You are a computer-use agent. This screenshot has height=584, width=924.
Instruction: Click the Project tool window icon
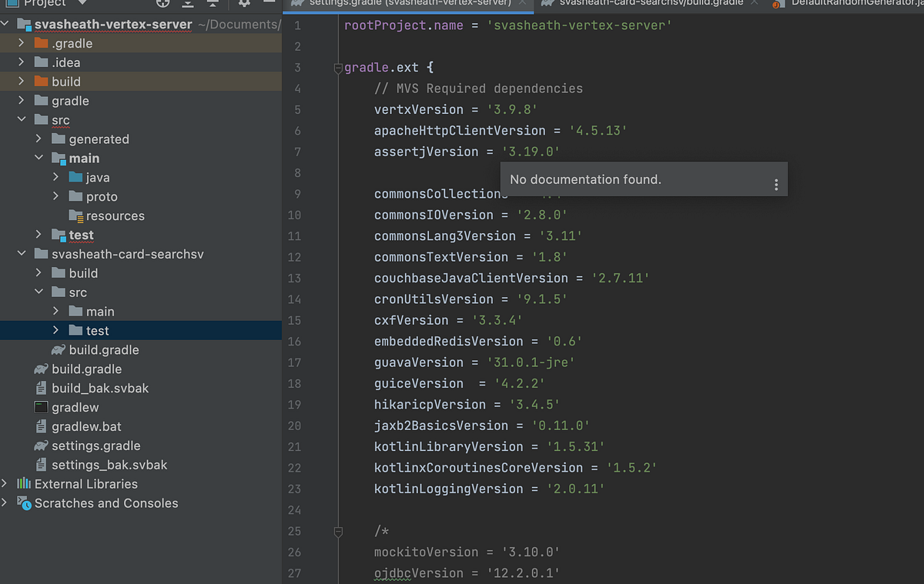[13, 5]
